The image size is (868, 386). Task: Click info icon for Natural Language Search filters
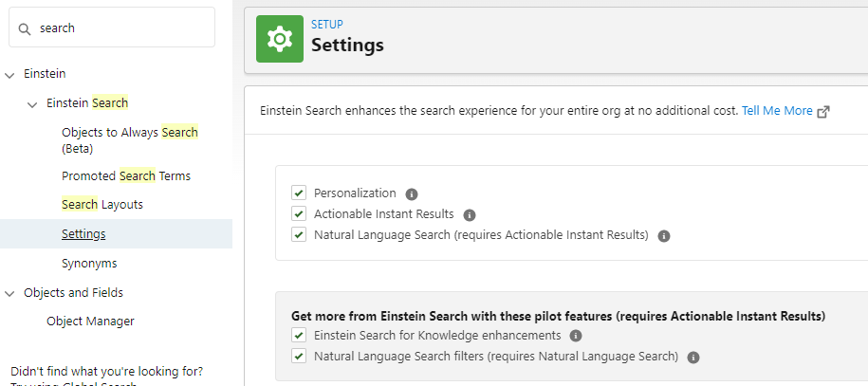coord(693,358)
